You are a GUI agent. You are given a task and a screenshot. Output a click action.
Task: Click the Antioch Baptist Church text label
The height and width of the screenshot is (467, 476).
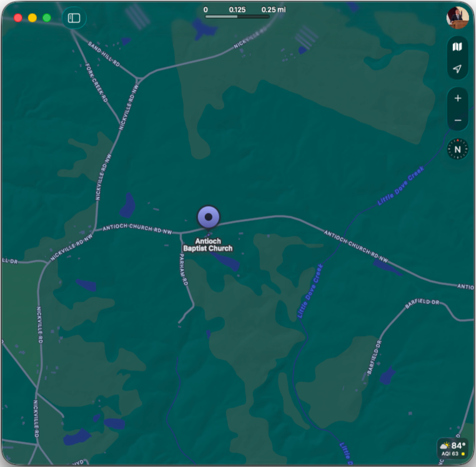207,245
